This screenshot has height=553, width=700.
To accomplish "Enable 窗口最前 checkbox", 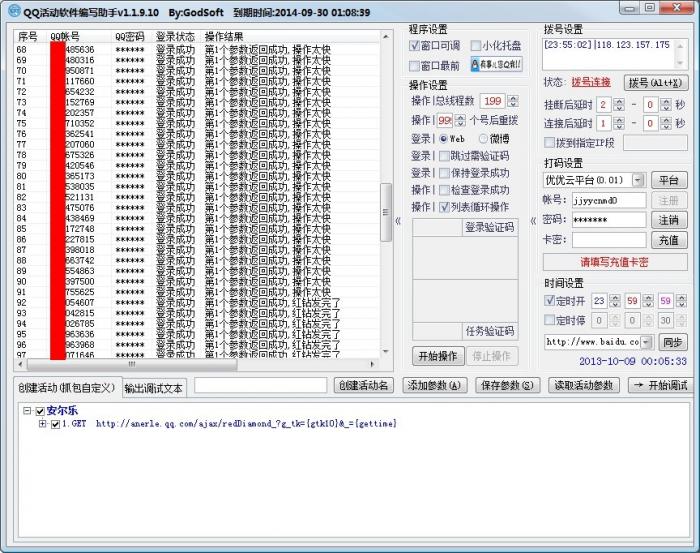I will pos(414,66).
